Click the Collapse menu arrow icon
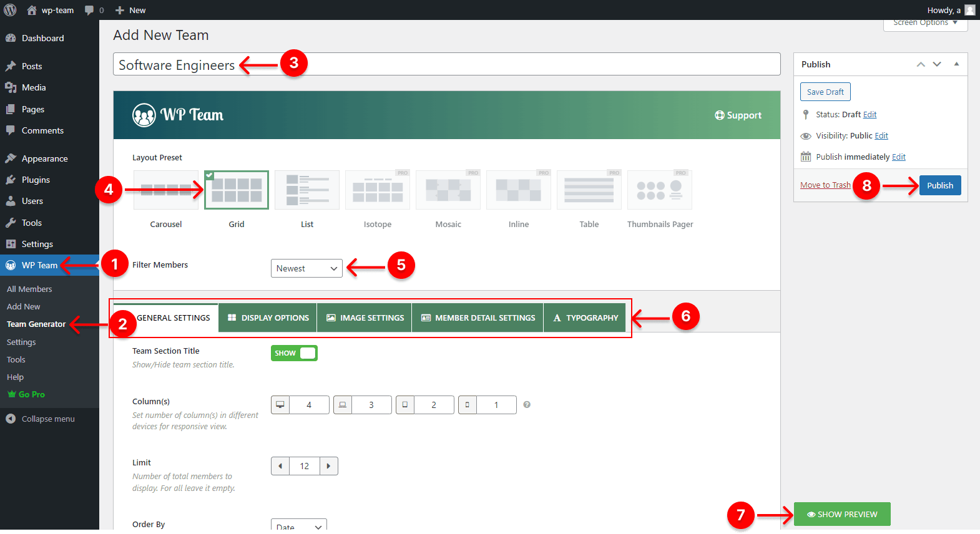 (x=11, y=419)
